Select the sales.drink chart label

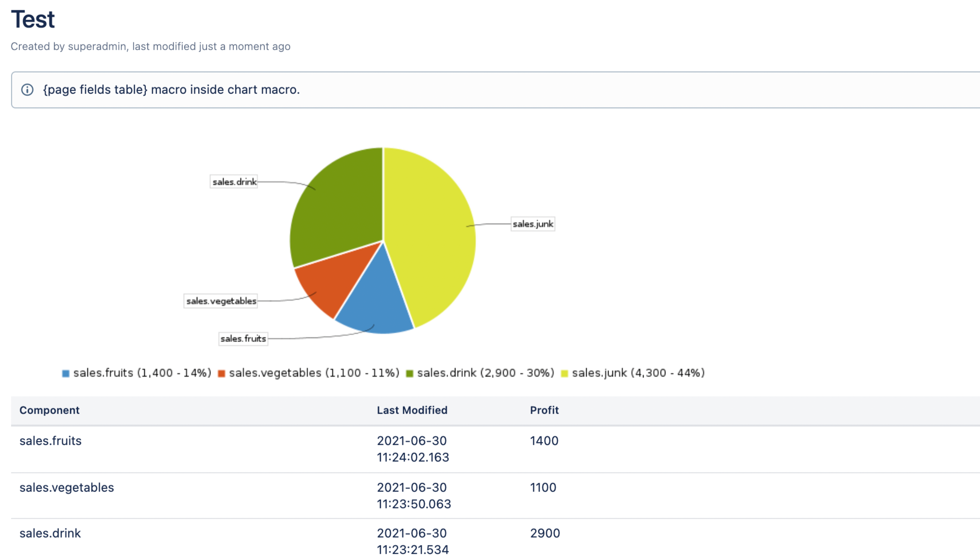pyautogui.click(x=234, y=181)
